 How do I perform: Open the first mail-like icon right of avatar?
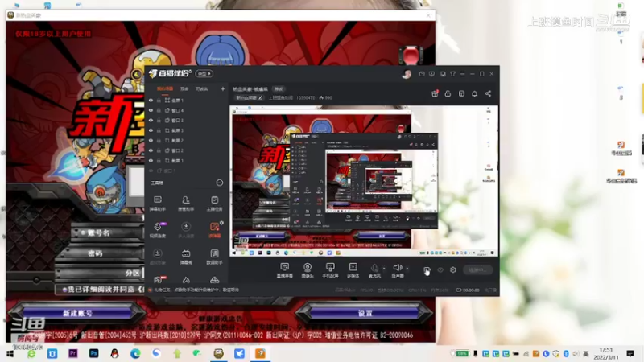click(422, 74)
